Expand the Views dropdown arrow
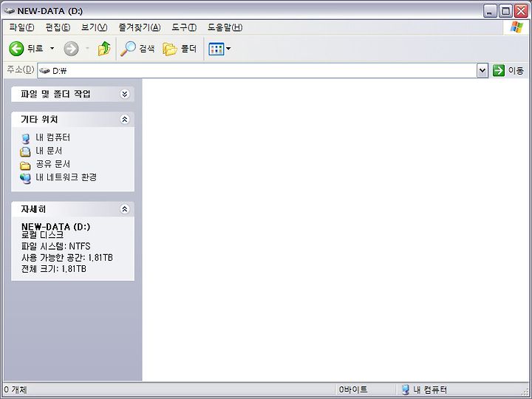Viewport: 532px width, 399px height. coord(228,49)
